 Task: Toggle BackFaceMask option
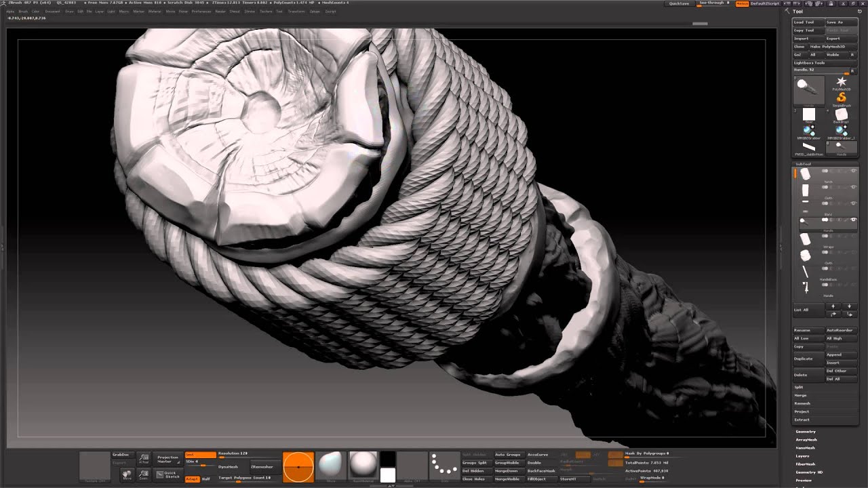[x=540, y=470]
